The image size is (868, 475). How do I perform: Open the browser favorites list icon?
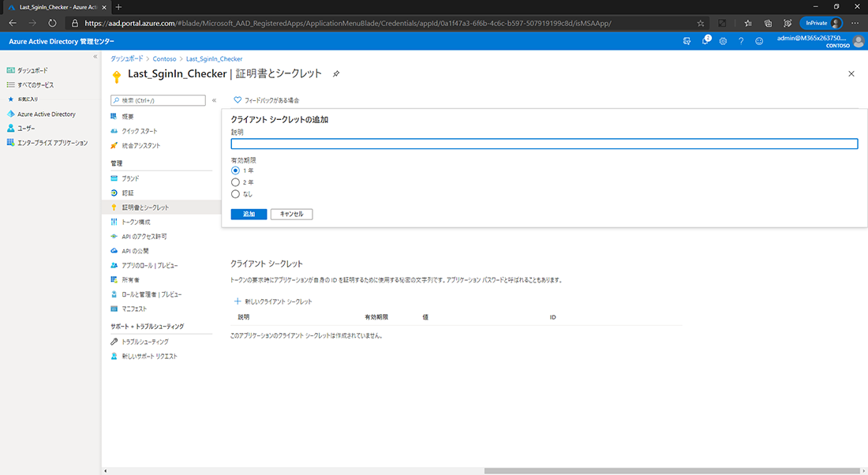[x=748, y=23]
